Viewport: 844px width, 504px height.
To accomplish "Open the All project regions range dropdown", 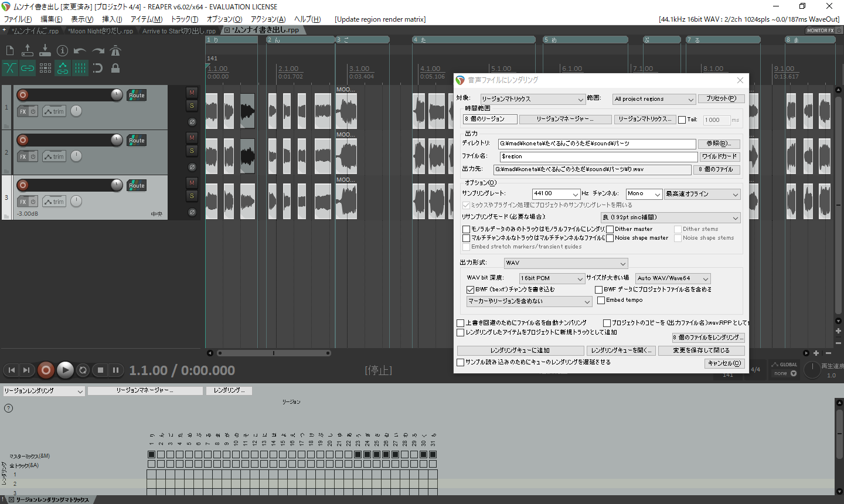I will coord(654,99).
